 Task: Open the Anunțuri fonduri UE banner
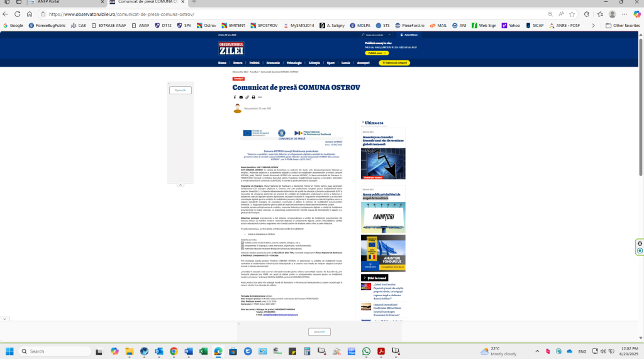point(383,253)
